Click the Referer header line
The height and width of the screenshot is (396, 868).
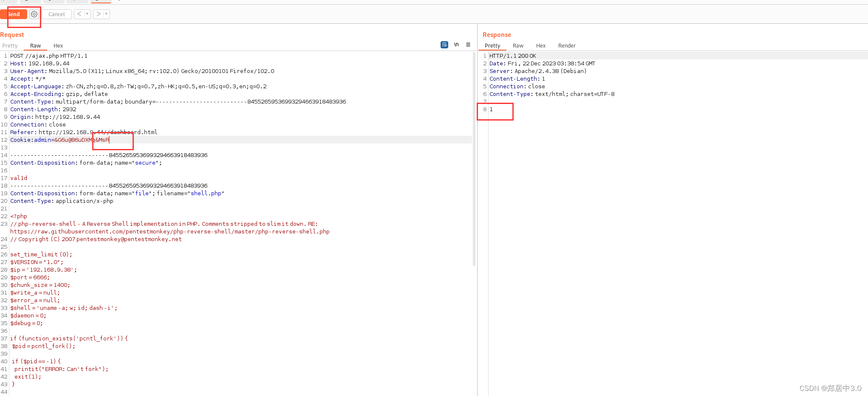pyautogui.click(x=84, y=132)
